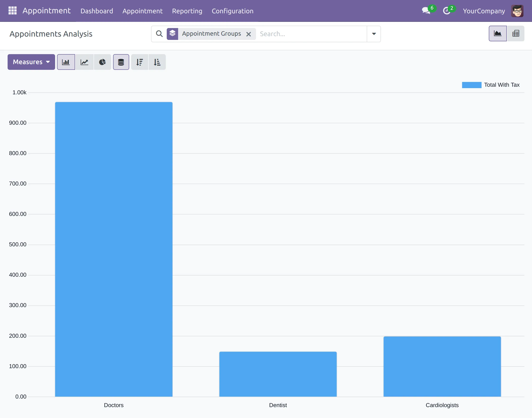This screenshot has width=532, height=418.
Task: Sort bars in ascending order
Action: [x=157, y=62]
